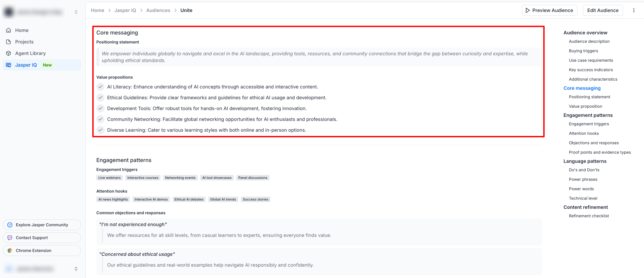The width and height of the screenshot is (644, 278).
Task: Expand the user account menu at sidebar bottom
Action: (x=76, y=269)
